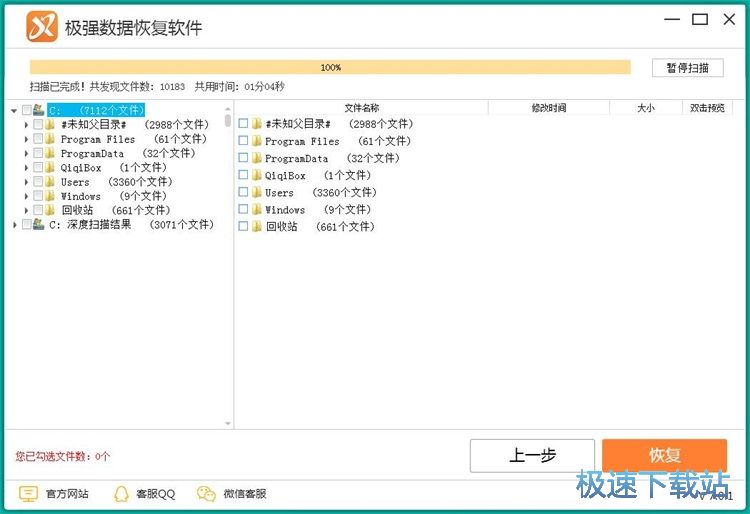Sort by 文件名称 column header
750x514 pixels.
361,108
